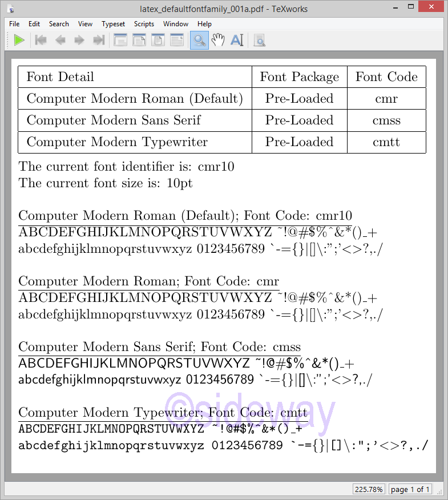Go to previous page arrow
448x500 pixels.
tap(60, 41)
